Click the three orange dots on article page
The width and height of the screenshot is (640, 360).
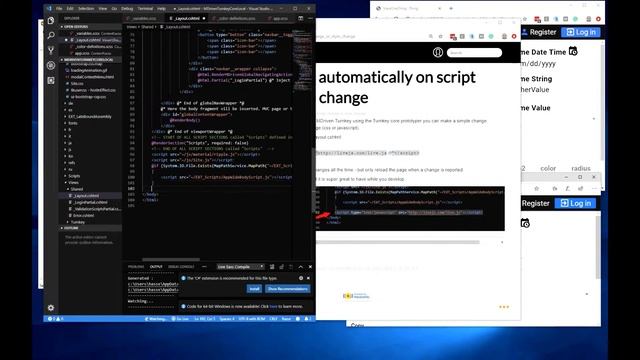pos(504,307)
